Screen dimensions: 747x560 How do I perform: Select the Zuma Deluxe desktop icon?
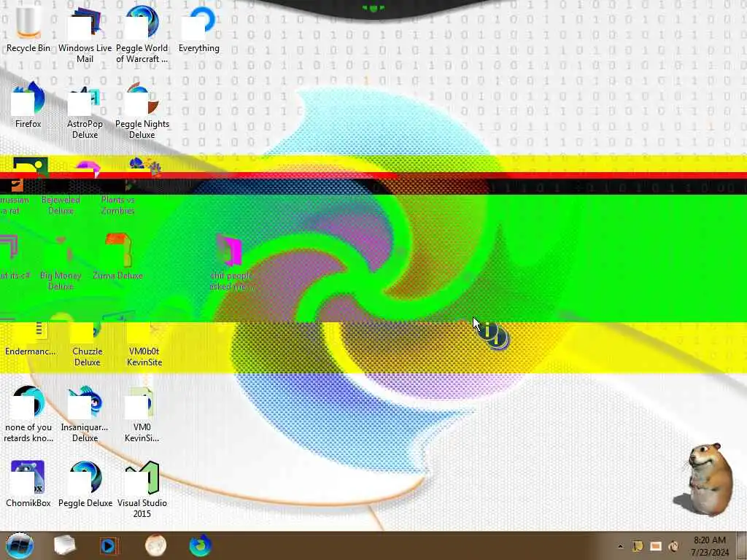(117, 257)
